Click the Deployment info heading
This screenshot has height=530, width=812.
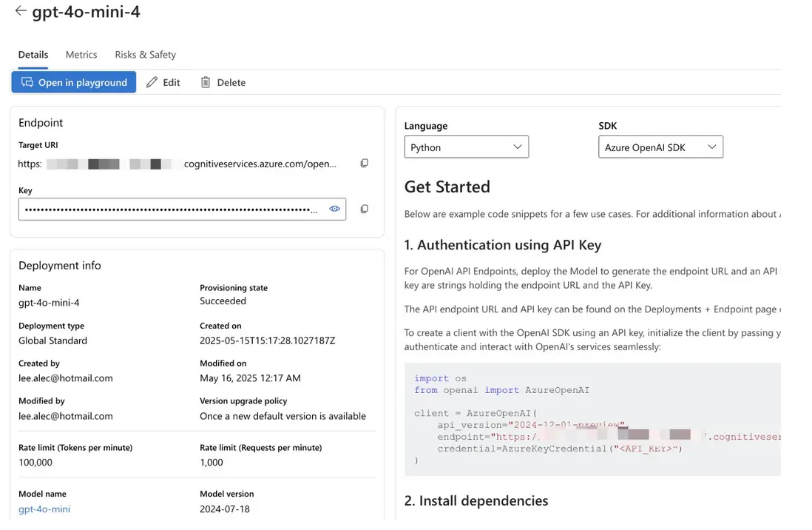(60, 266)
